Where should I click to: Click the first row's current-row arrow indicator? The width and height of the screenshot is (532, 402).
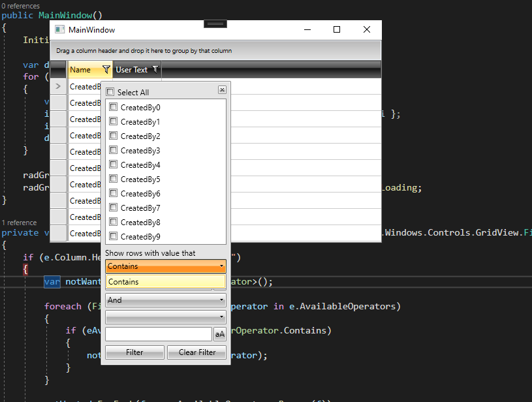coord(59,86)
